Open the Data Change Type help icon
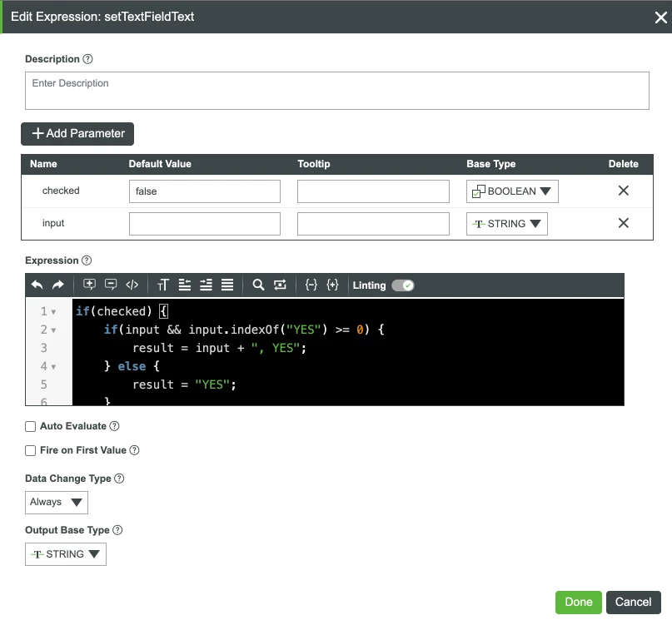Image resolution: width=672 pixels, height=625 pixels. (120, 479)
